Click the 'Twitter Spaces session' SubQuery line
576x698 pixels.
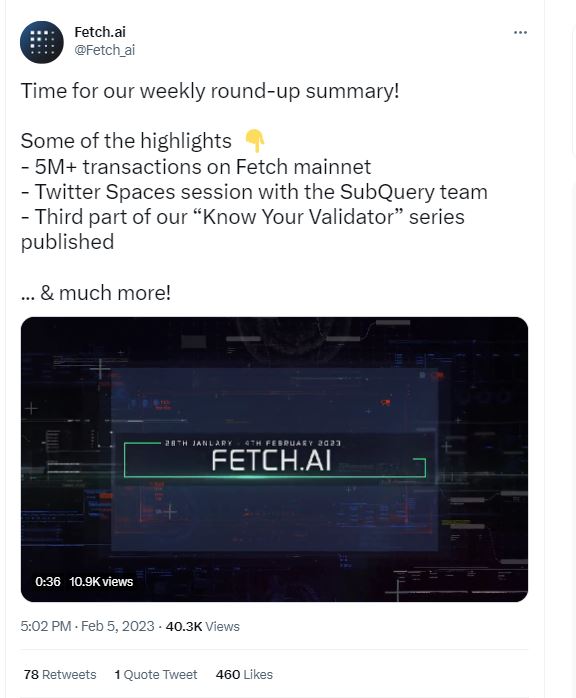pyautogui.click(x=254, y=192)
